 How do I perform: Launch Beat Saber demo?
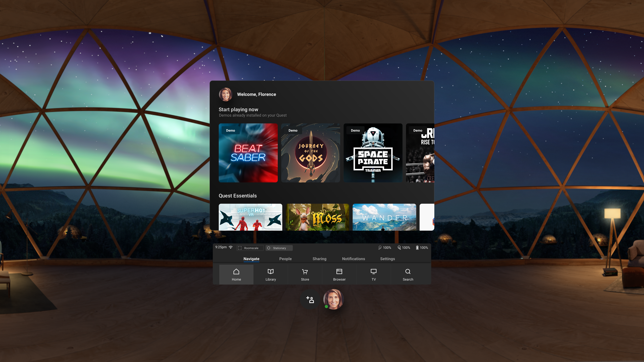point(248,153)
